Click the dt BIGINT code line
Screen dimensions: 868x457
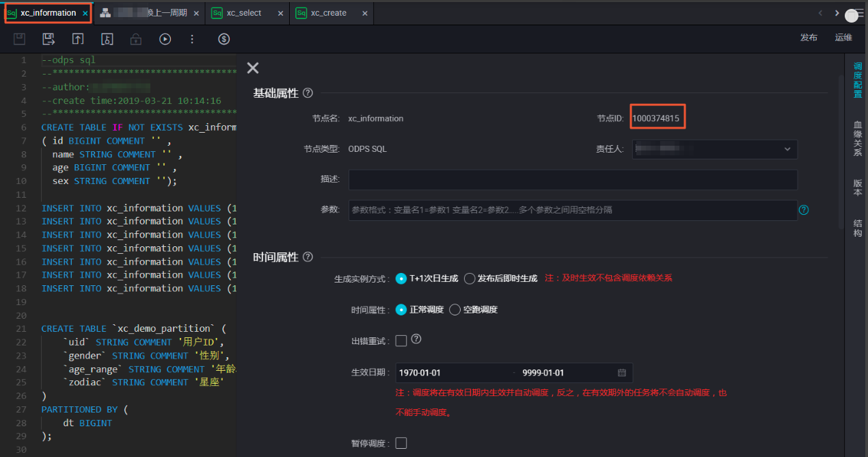click(87, 423)
